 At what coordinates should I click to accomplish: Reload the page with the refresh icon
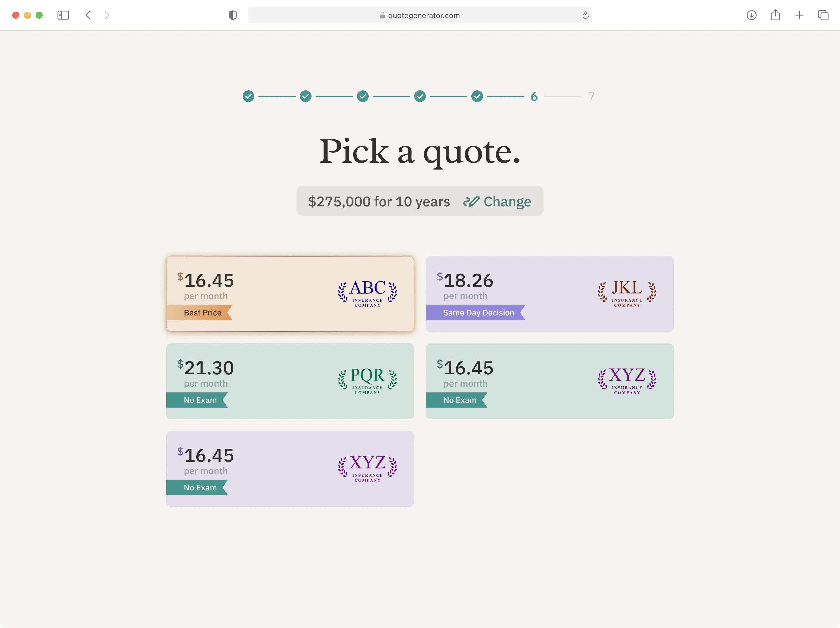(x=585, y=15)
